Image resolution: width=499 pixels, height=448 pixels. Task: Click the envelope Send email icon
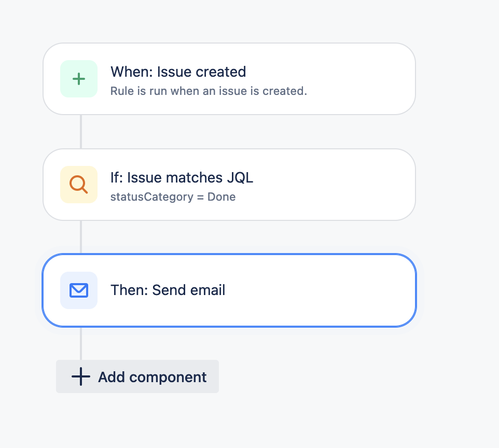click(78, 290)
